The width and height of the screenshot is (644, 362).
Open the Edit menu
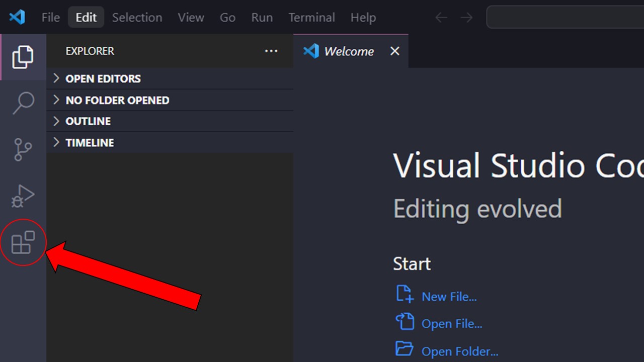pyautogui.click(x=86, y=17)
